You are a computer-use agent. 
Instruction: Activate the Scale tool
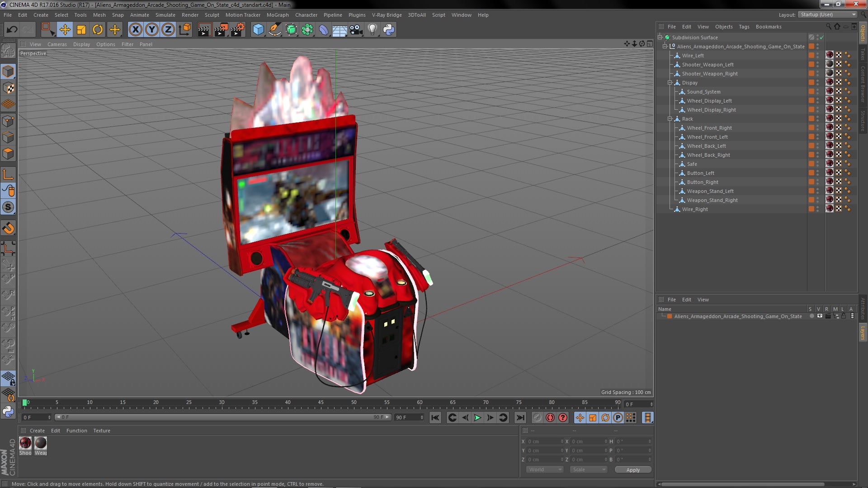coord(81,30)
